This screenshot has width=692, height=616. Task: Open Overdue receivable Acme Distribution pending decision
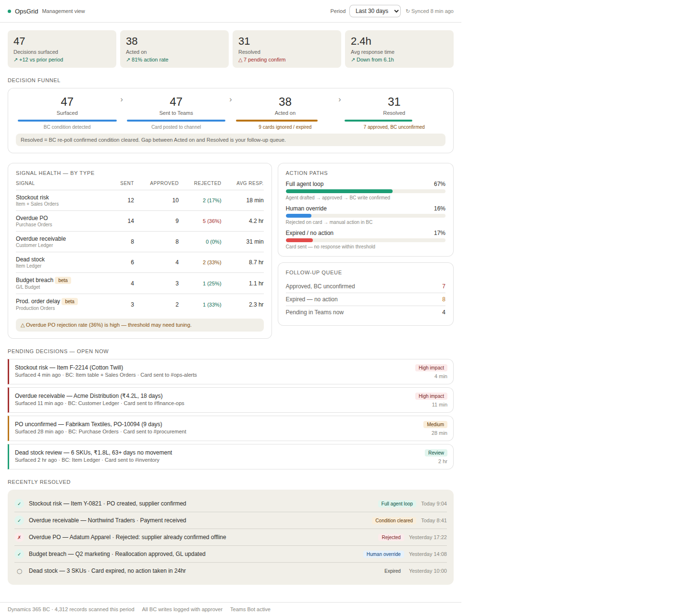point(231,400)
